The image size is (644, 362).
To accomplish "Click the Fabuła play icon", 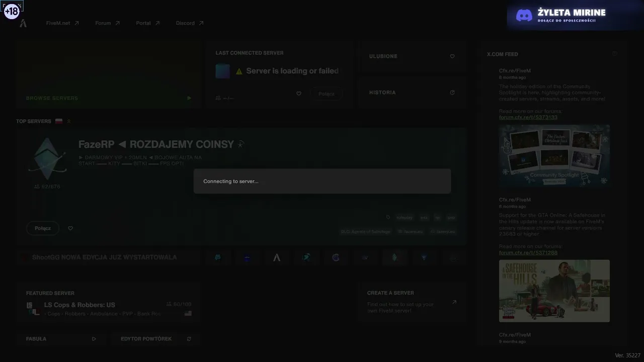I will [x=94, y=339].
